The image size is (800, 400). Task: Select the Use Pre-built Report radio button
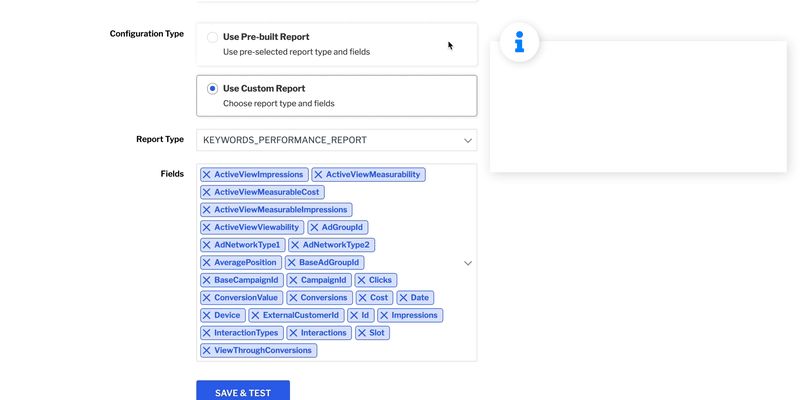tap(213, 37)
